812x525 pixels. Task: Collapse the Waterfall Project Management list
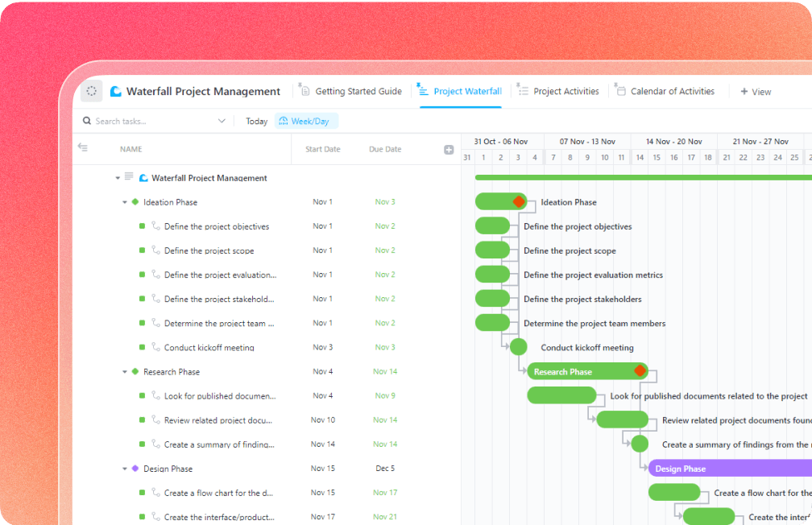pyautogui.click(x=118, y=178)
